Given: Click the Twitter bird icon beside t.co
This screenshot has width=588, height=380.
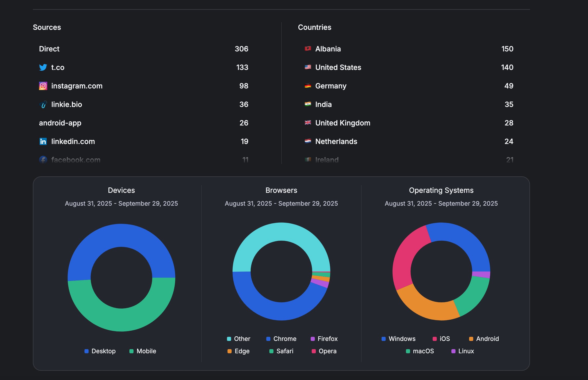Looking at the screenshot, I should 43,67.
